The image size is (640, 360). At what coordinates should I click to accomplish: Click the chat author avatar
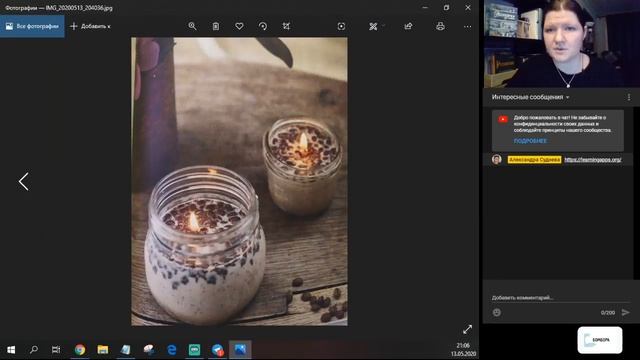(x=497, y=159)
